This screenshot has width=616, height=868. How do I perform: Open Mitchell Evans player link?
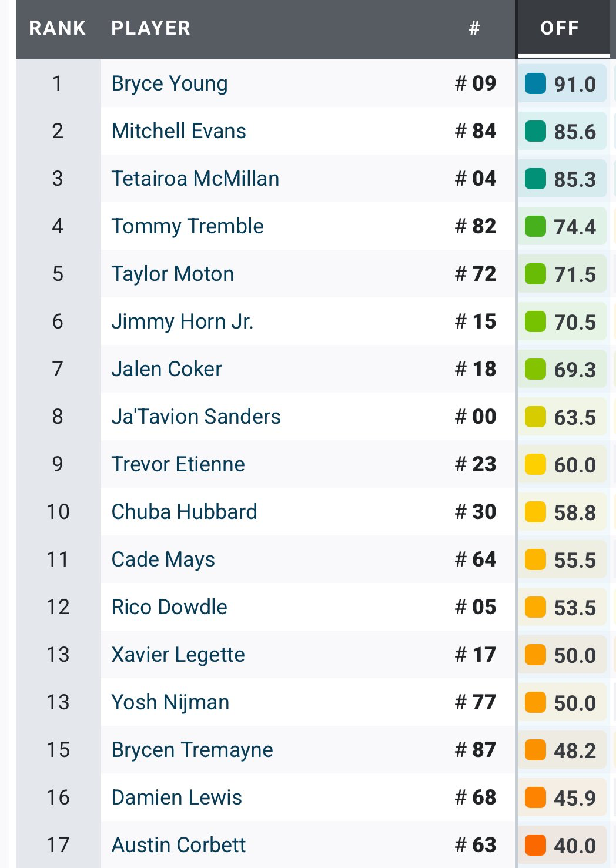coord(179,131)
